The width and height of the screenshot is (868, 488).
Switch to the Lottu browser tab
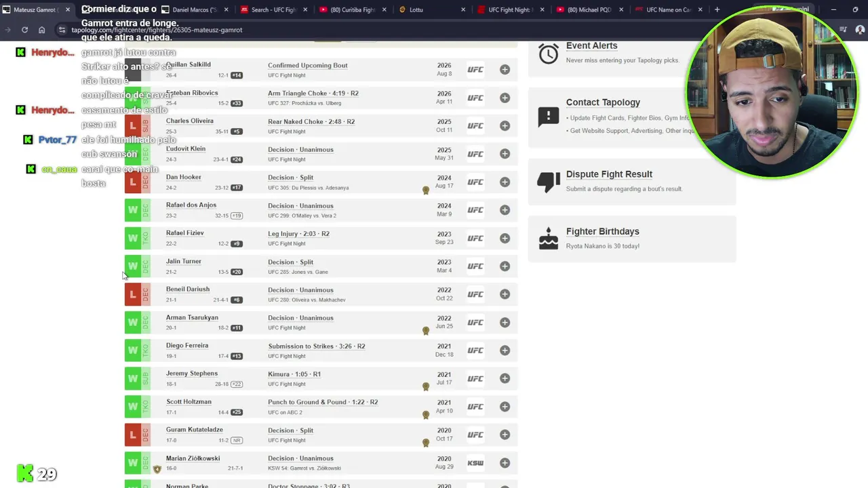[x=431, y=9]
